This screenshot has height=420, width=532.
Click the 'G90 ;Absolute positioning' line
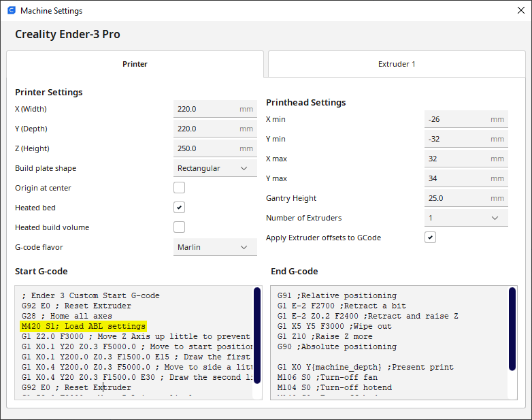337,346
